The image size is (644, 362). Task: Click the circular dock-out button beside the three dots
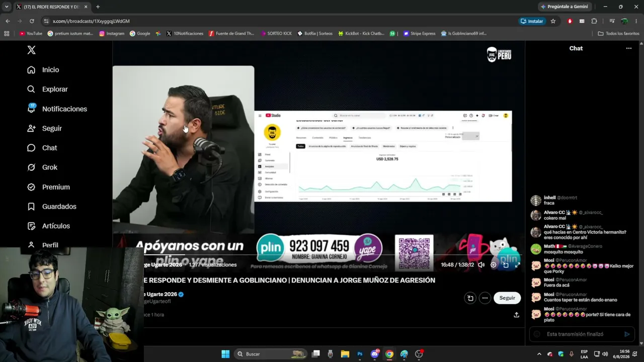point(470,298)
